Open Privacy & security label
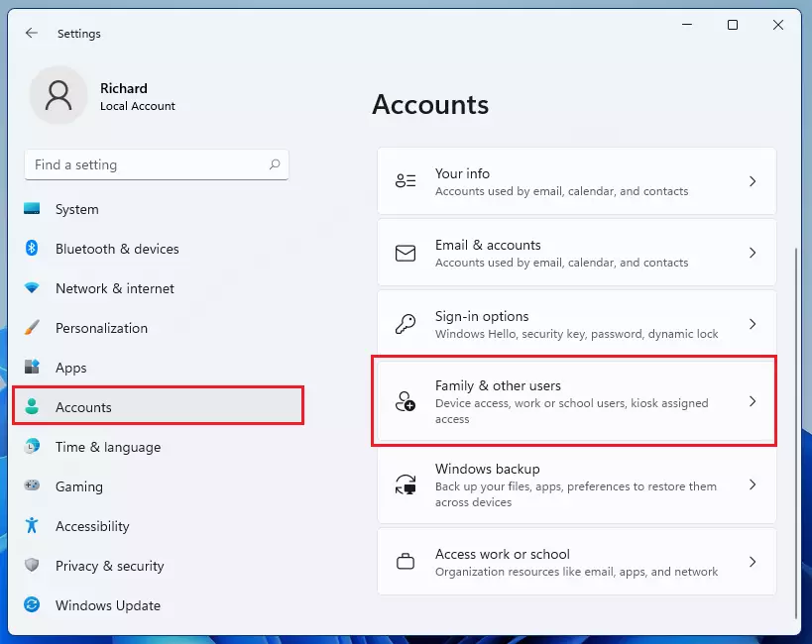Image resolution: width=812 pixels, height=644 pixels. 110,567
